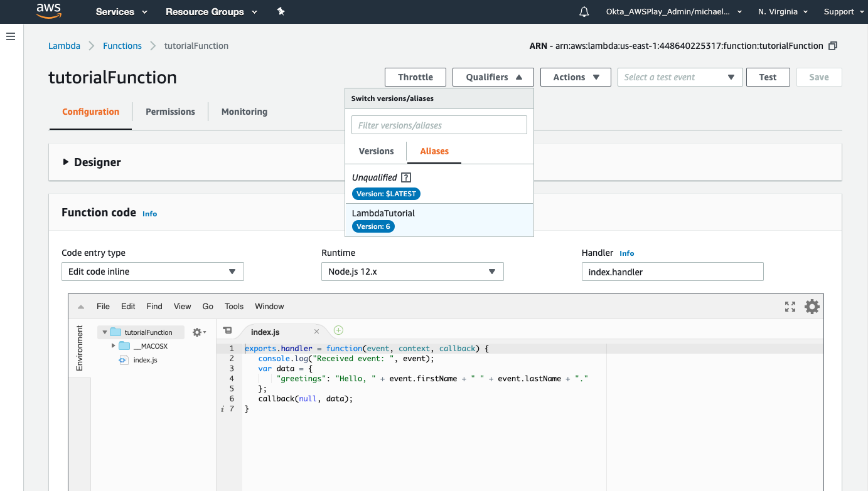Open Handler Info link

coord(626,253)
